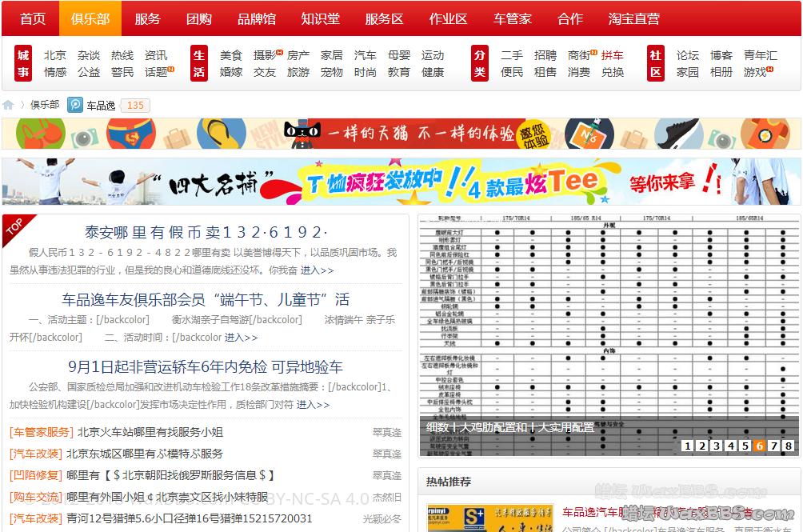Click the red 生活 category badge
803x532 pixels.
199,63
